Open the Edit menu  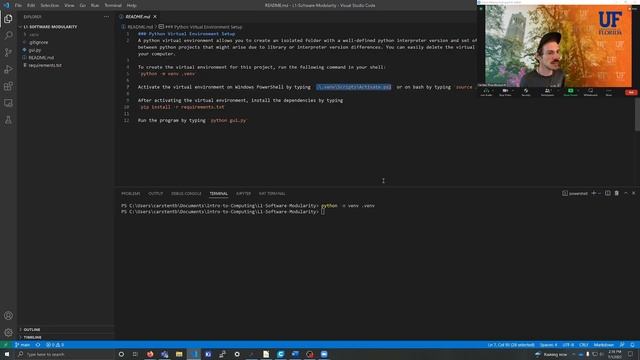coord(31,5)
